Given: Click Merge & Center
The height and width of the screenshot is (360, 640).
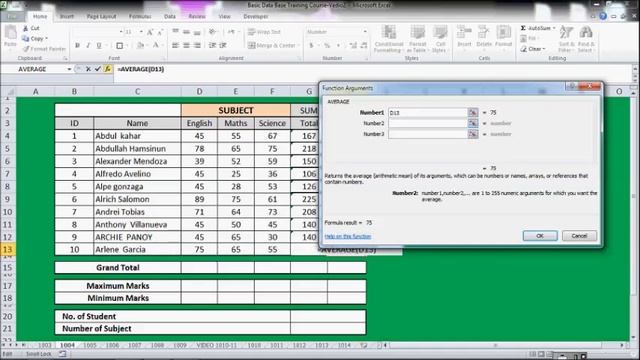Looking at the screenshot, I should (271, 45).
